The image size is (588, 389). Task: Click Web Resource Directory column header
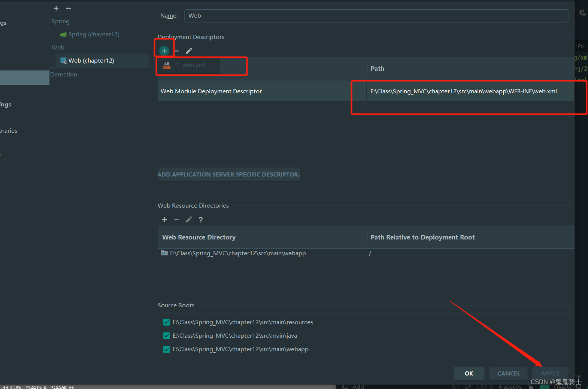[262, 237]
